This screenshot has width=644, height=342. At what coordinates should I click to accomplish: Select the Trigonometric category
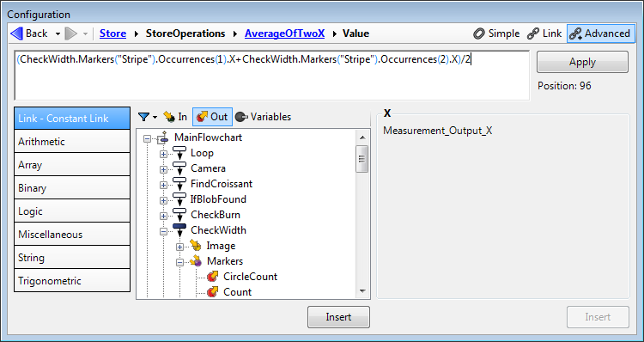click(x=72, y=281)
